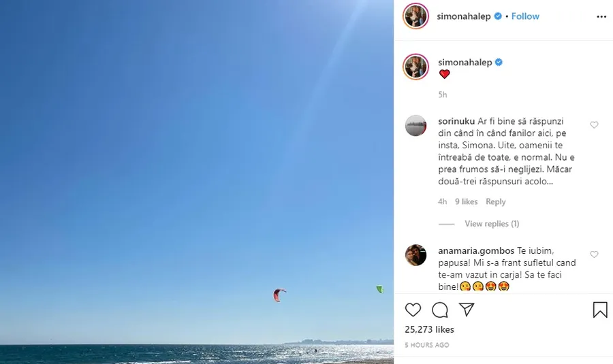Screen dimensions: 613x364
Task: Share the post via paper plane icon
Action: [x=467, y=310]
